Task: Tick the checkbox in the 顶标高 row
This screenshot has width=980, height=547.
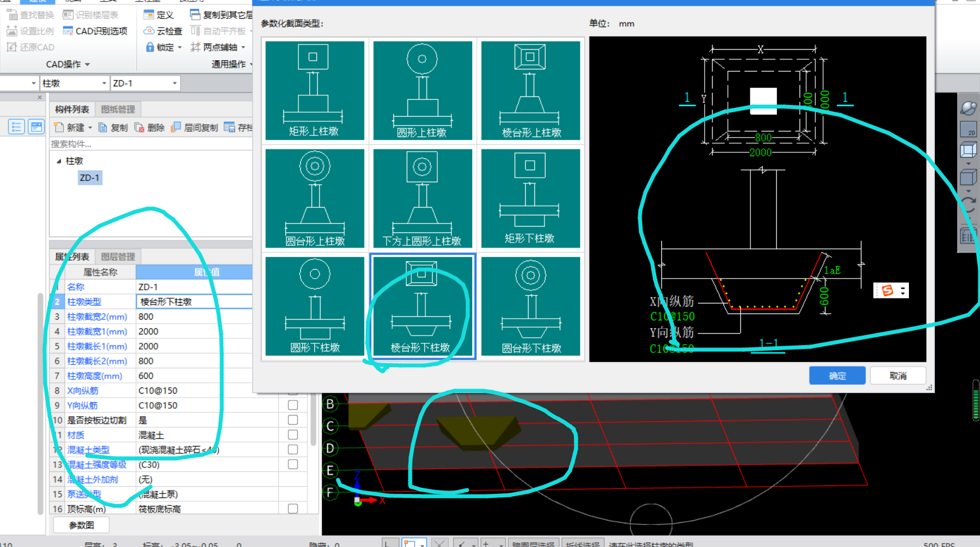Action: click(x=293, y=509)
